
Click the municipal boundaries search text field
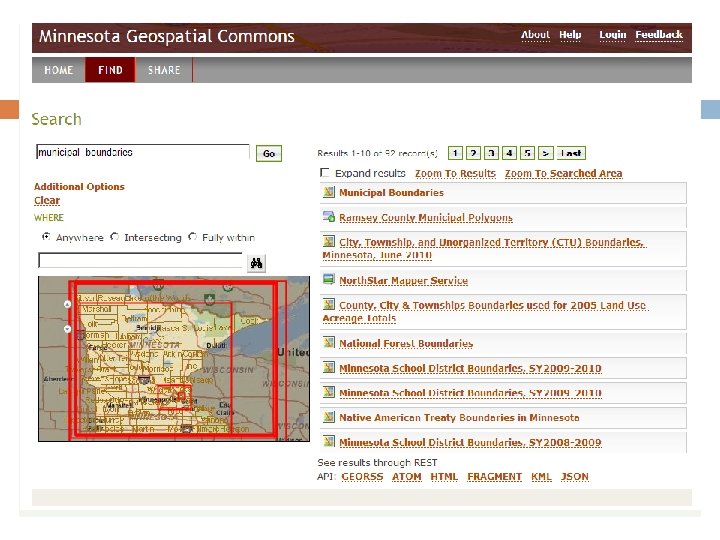[x=143, y=152]
